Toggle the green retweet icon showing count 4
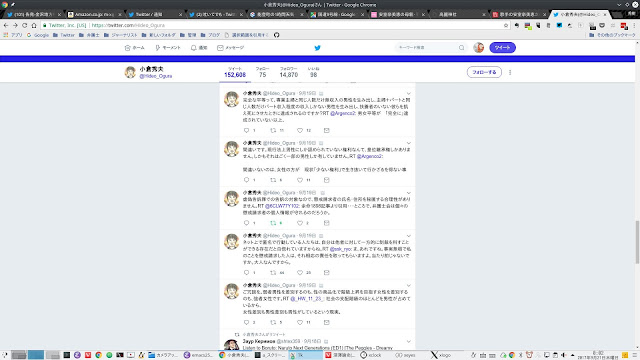Viewport: 640px width, 360px height. [273, 223]
